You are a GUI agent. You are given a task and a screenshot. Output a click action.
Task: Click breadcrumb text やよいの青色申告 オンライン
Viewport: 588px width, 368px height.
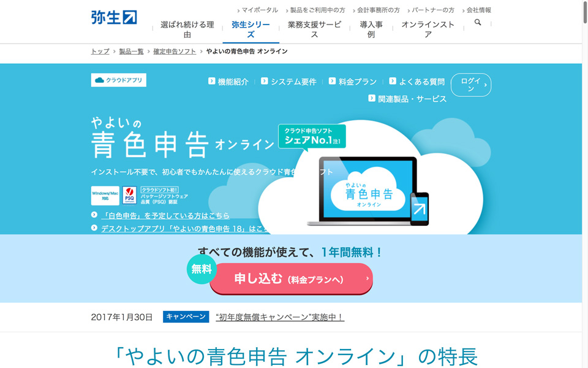[247, 52]
